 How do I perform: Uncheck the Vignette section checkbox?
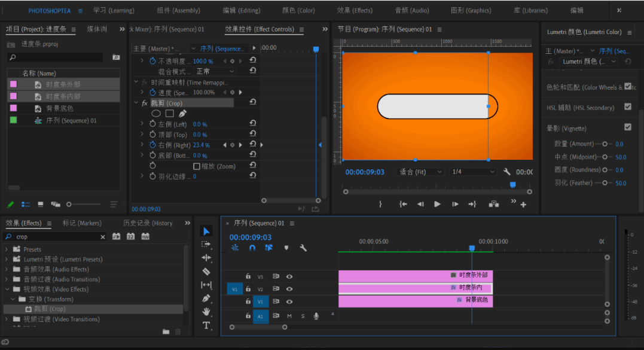coord(628,127)
